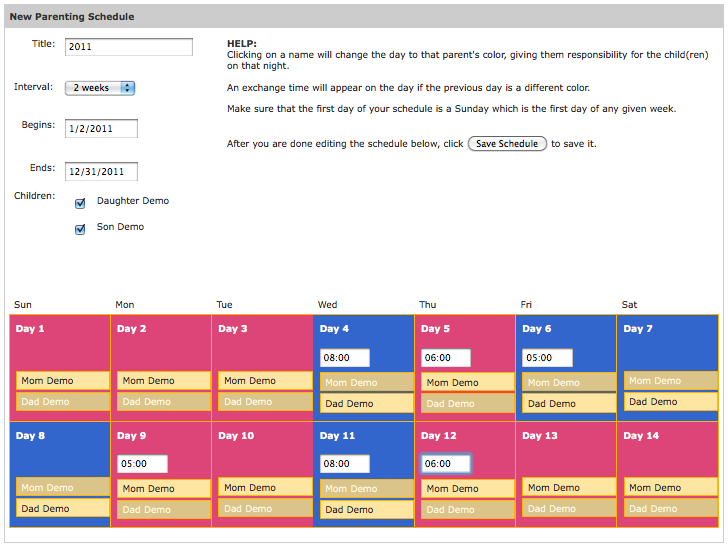Image resolution: width=728 pixels, height=547 pixels.
Task: Click Day 4 exchange time 08:00 field
Action: 344,358
